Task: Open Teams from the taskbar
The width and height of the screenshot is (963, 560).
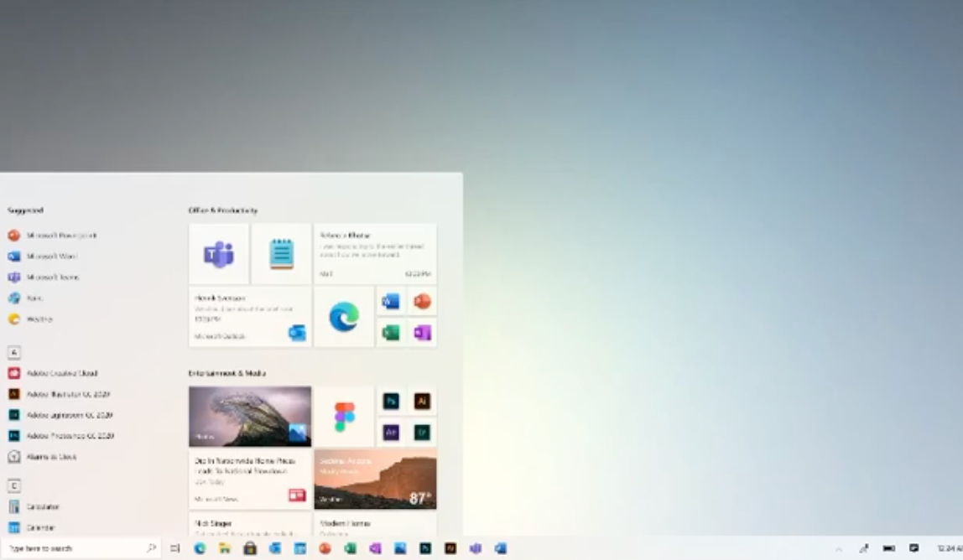Action: pyautogui.click(x=476, y=548)
